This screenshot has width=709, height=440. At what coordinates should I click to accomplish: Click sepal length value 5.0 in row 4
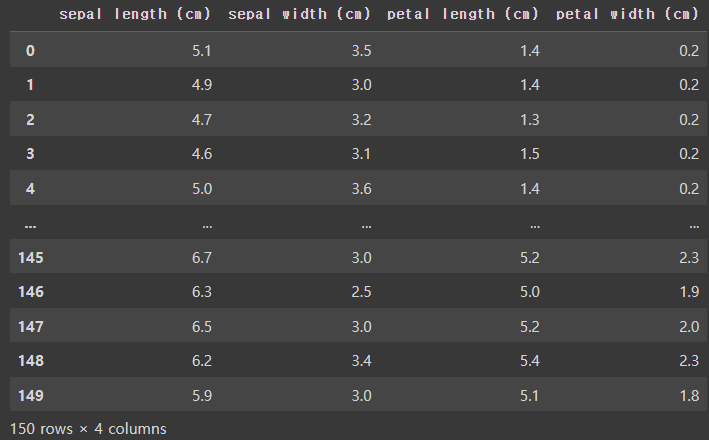[x=202, y=189]
